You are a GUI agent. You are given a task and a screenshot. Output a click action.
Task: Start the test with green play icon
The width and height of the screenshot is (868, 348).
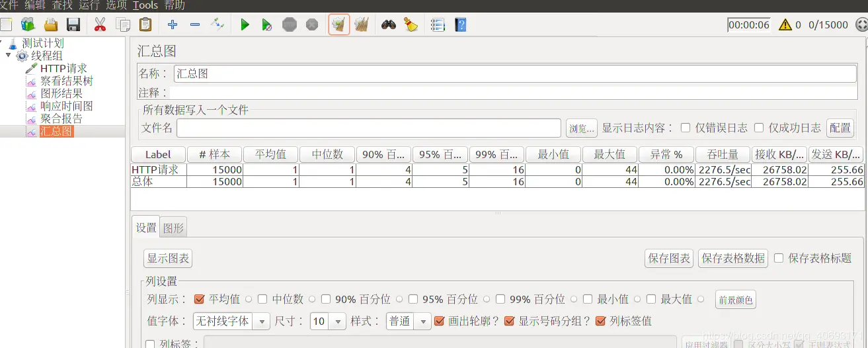click(x=245, y=25)
